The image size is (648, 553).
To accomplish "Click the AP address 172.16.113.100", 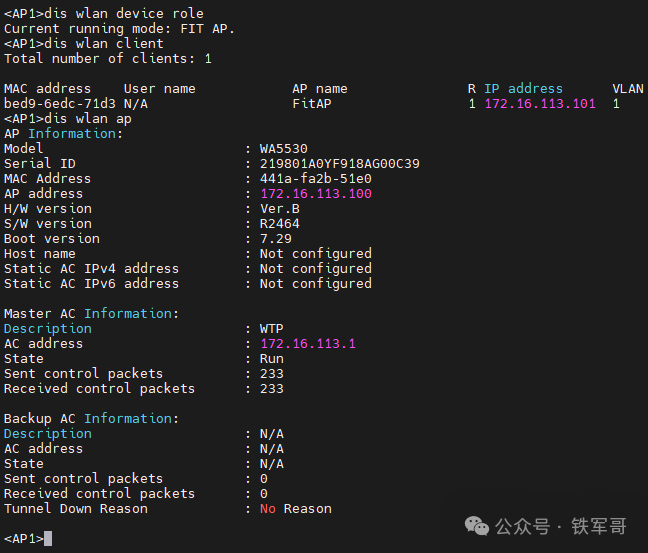I will click(x=315, y=194).
